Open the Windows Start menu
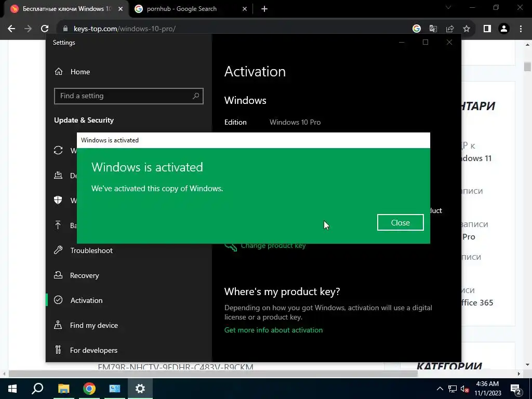532x399 pixels. tap(12, 389)
